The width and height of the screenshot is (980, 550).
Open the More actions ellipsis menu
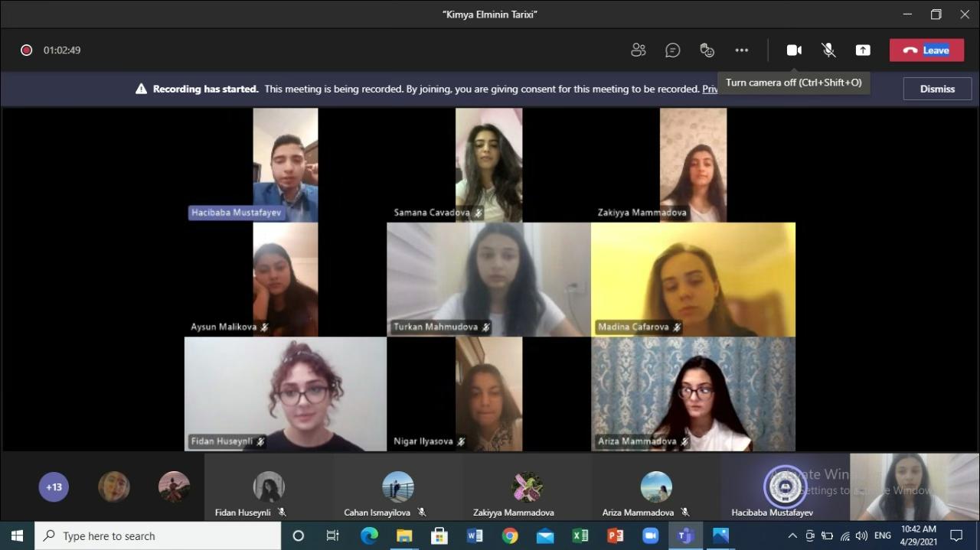[x=741, y=50]
